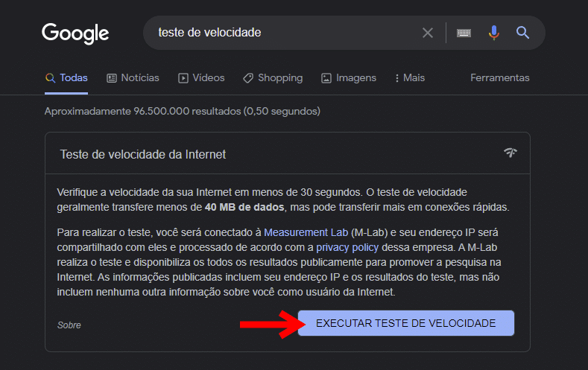Click the magnifying glass search icon

[523, 33]
